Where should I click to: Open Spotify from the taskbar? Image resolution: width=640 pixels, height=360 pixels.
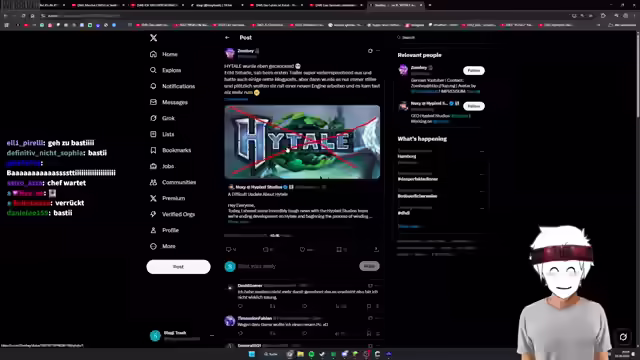click(x=311, y=354)
